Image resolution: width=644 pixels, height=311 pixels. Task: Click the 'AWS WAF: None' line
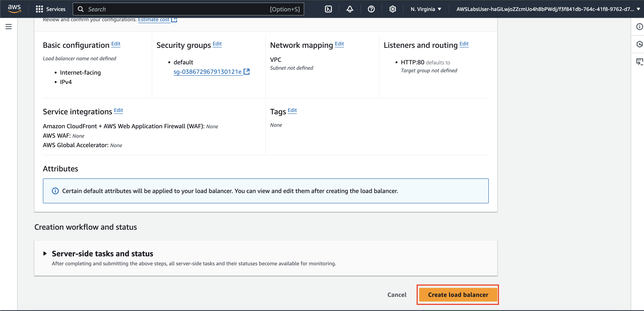pos(63,136)
